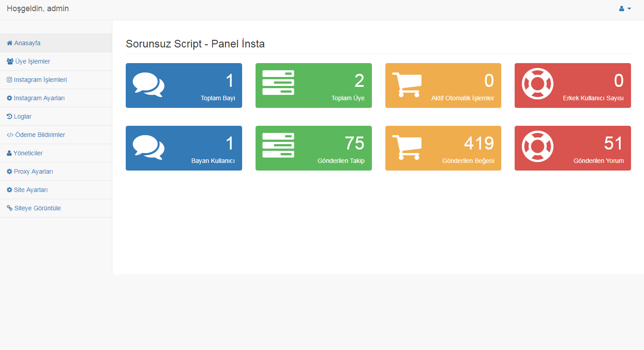Click the cart icon on Aktif Otomatik İşlemler card
644x350 pixels.
point(407,85)
